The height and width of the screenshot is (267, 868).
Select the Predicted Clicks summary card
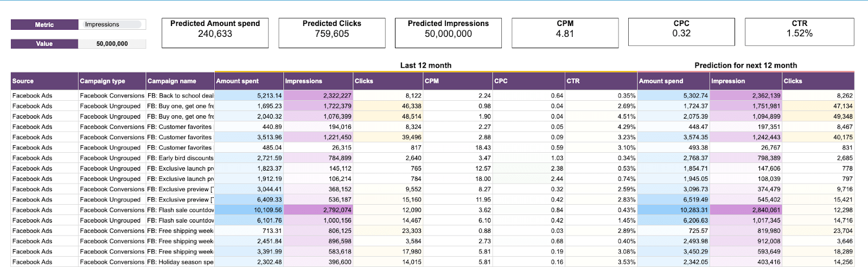(x=331, y=33)
